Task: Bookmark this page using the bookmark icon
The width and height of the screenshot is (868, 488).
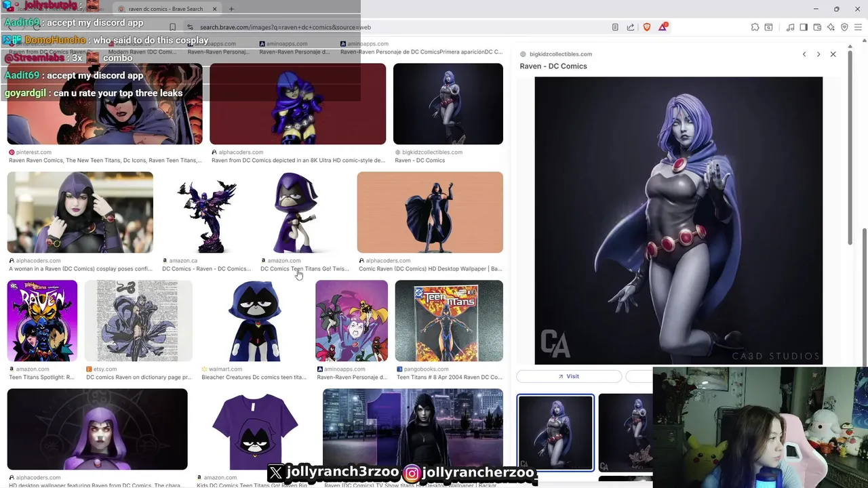Action: pos(172,27)
